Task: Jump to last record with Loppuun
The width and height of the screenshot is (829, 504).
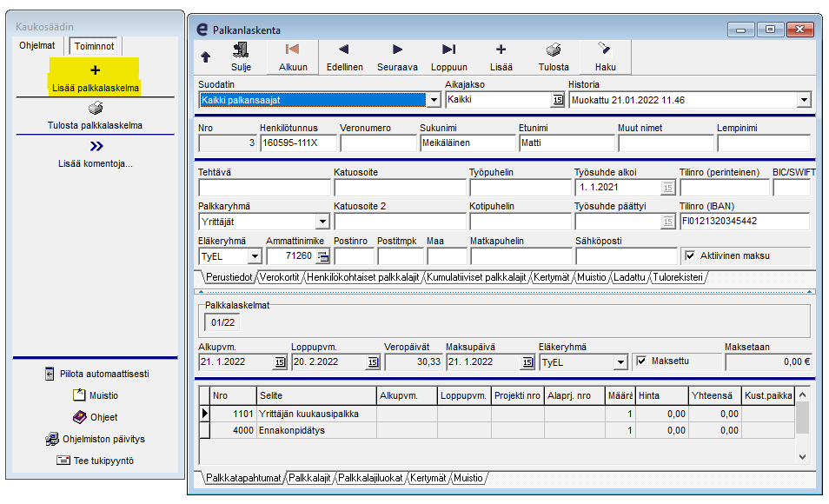Action: 449,50
